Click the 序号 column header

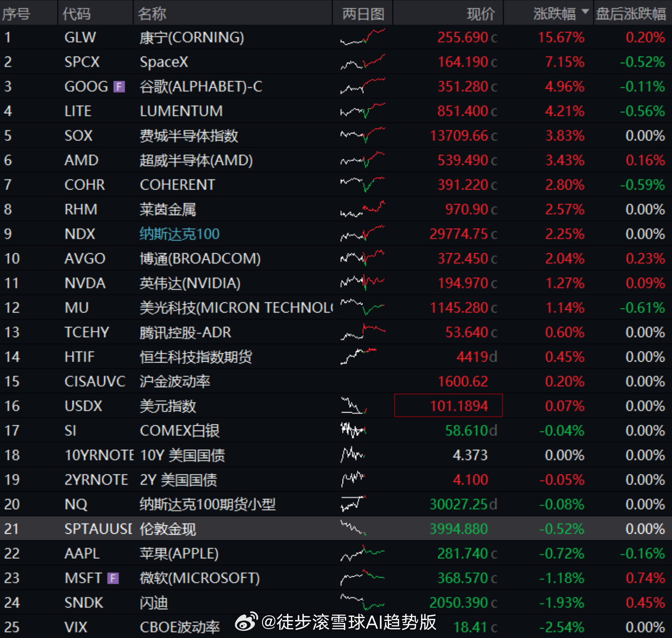coord(16,14)
